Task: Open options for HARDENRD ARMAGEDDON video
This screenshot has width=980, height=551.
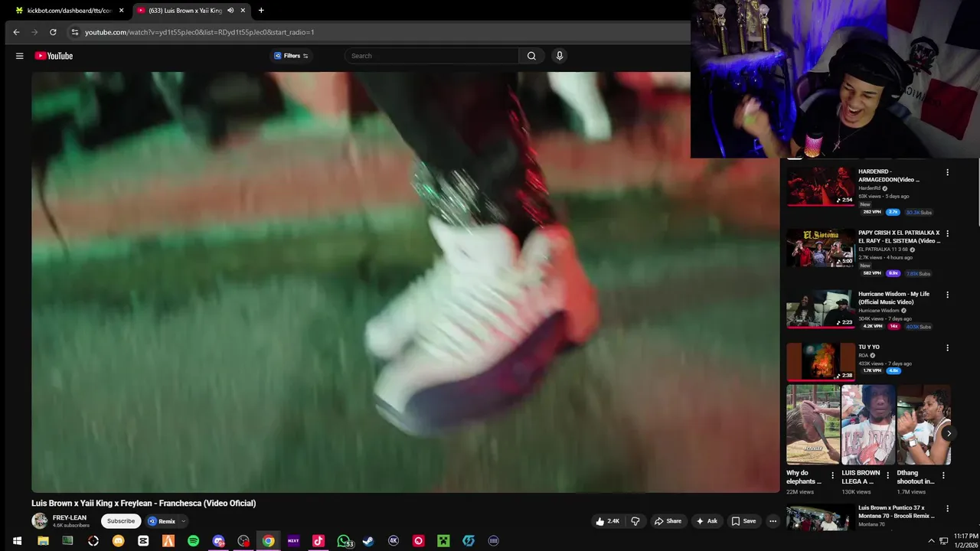Action: [947, 172]
